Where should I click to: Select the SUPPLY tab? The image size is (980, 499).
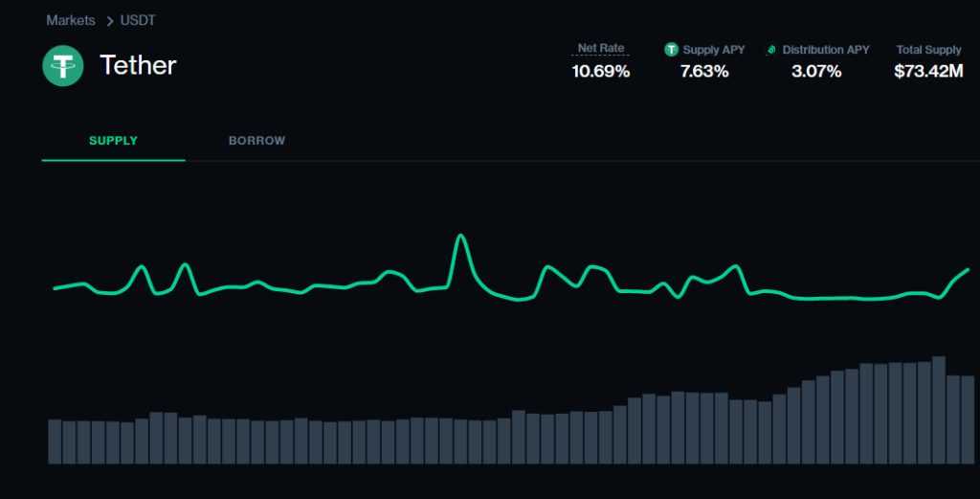113,141
